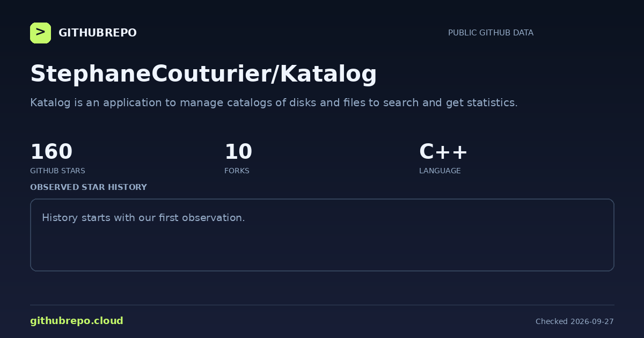Viewport: 644px width, 338px height.
Task: Open the StephaneCouturier/Katalog repository title
Action: point(203,74)
